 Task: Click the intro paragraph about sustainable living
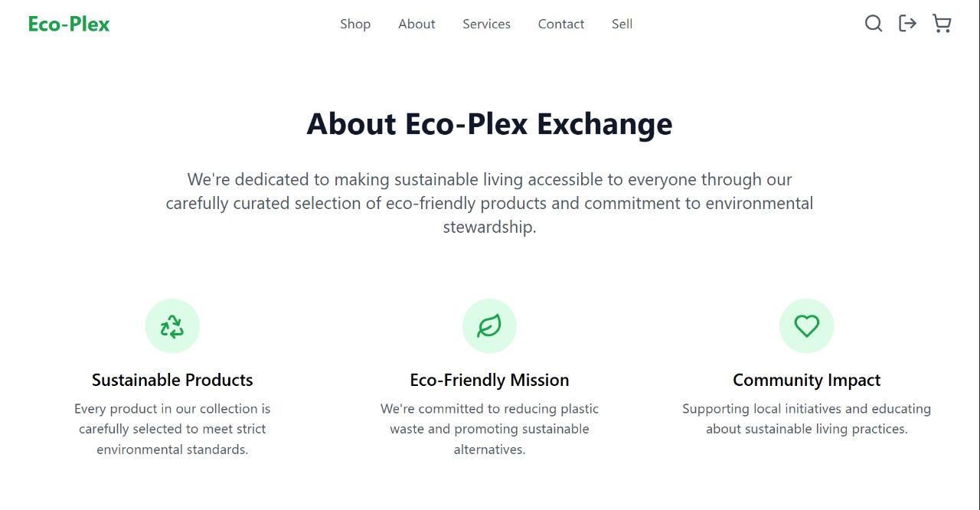point(489,203)
